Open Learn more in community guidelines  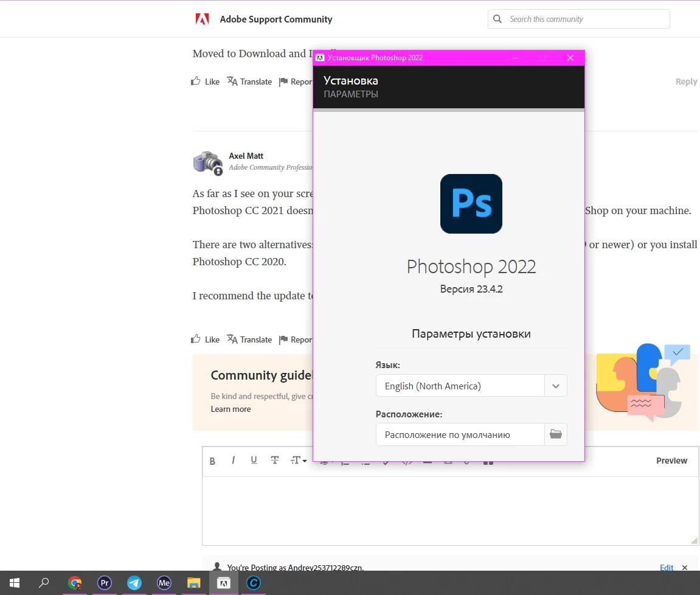(231, 409)
